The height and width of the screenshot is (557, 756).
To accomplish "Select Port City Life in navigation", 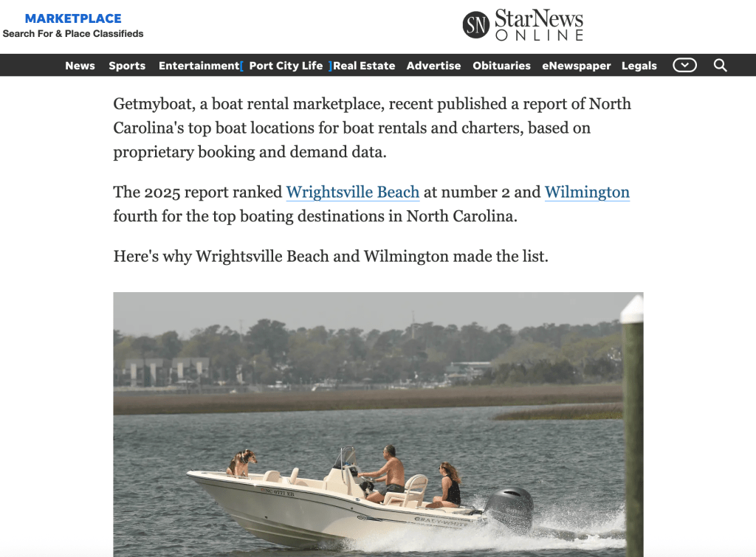I will click(286, 66).
